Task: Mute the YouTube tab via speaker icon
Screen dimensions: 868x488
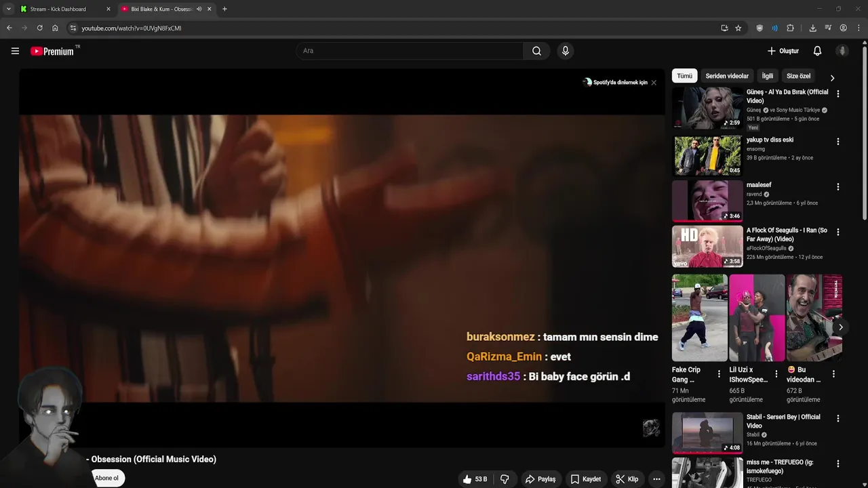Action: [199, 9]
